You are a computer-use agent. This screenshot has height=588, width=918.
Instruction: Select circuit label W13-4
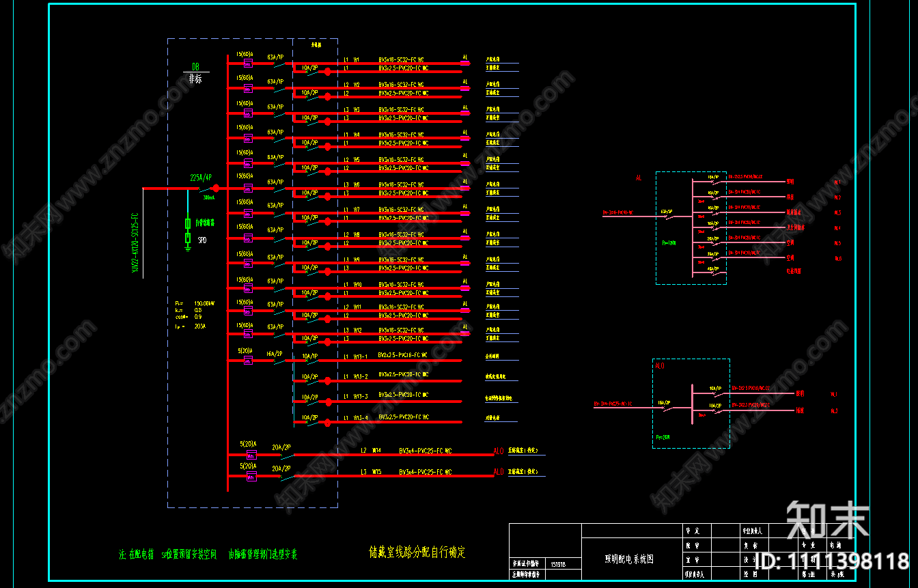click(x=361, y=417)
